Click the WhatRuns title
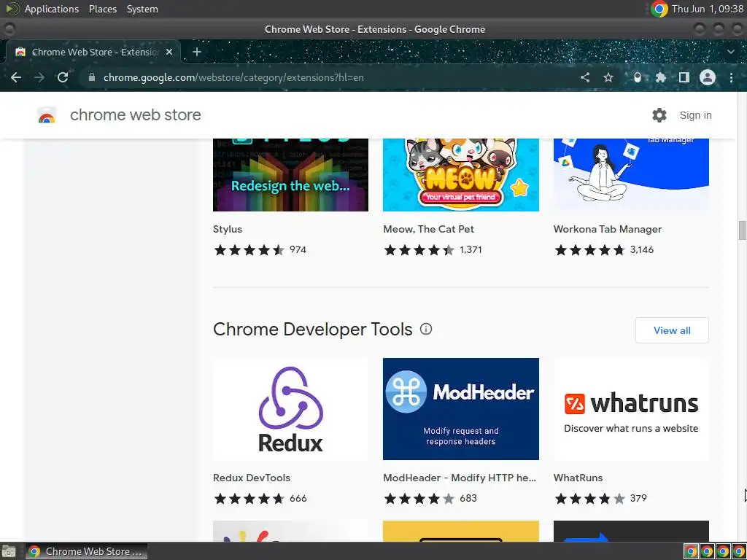The image size is (747, 560). coord(578,478)
